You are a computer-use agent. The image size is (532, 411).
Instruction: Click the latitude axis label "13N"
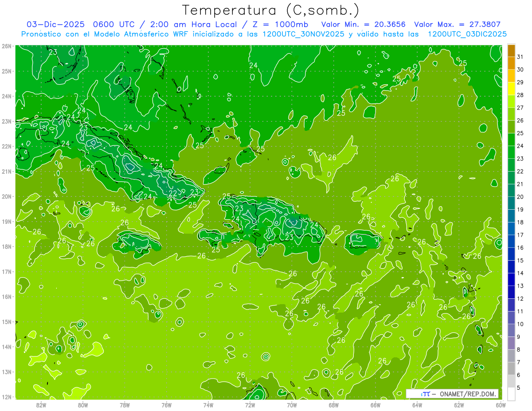click(6, 372)
